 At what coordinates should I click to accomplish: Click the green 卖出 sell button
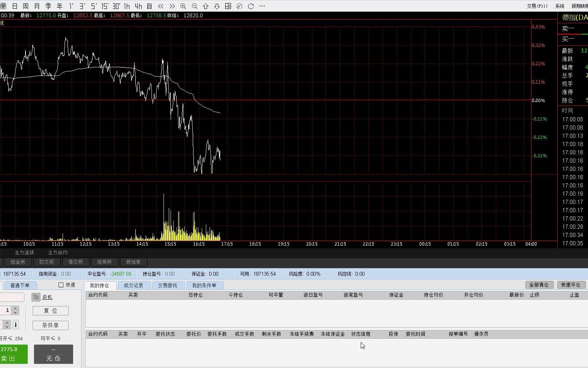click(x=13, y=354)
